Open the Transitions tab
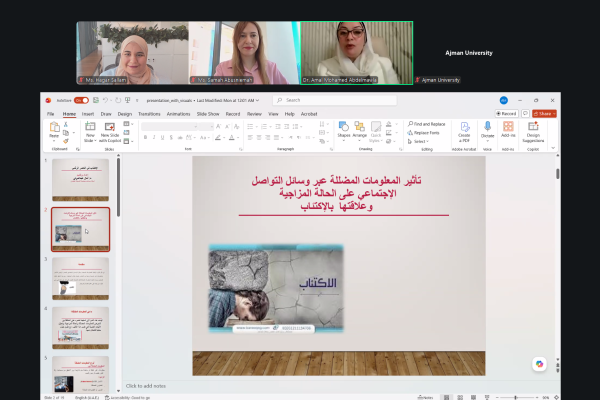The height and width of the screenshot is (400, 600). pyautogui.click(x=149, y=114)
